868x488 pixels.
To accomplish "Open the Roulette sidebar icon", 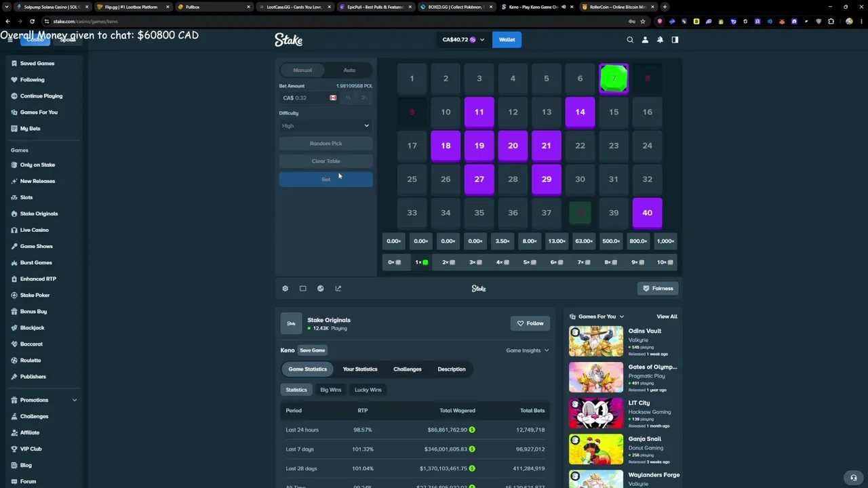I will coord(14,360).
